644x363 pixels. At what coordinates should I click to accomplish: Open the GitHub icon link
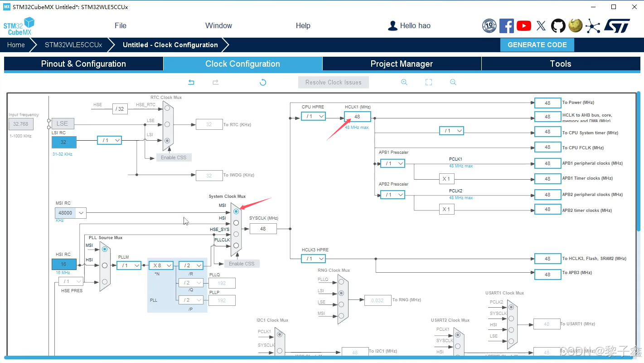click(x=558, y=26)
